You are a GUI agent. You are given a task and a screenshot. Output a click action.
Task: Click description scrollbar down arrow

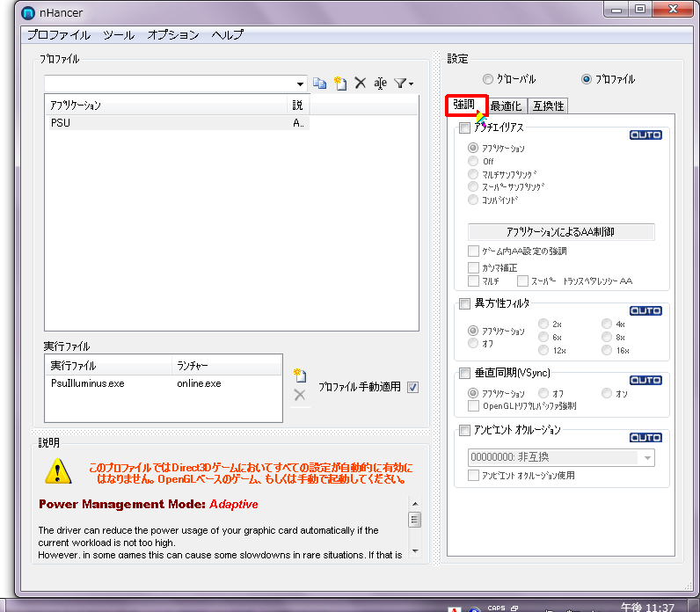click(415, 551)
